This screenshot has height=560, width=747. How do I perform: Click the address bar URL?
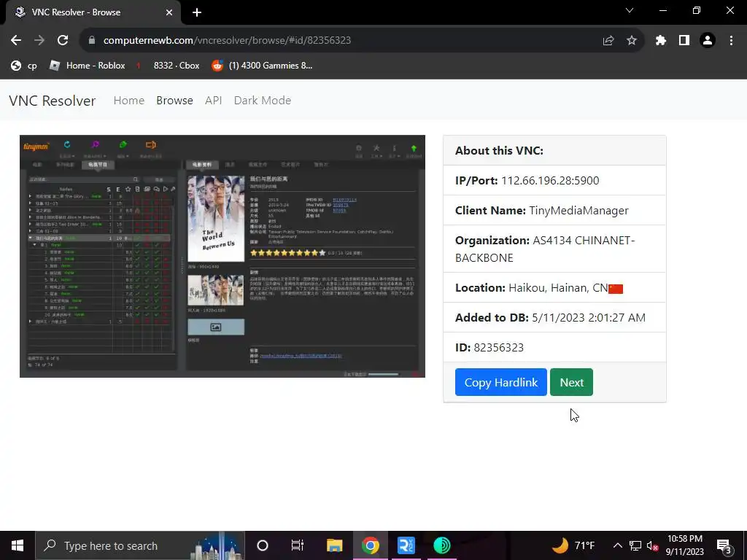coord(228,41)
